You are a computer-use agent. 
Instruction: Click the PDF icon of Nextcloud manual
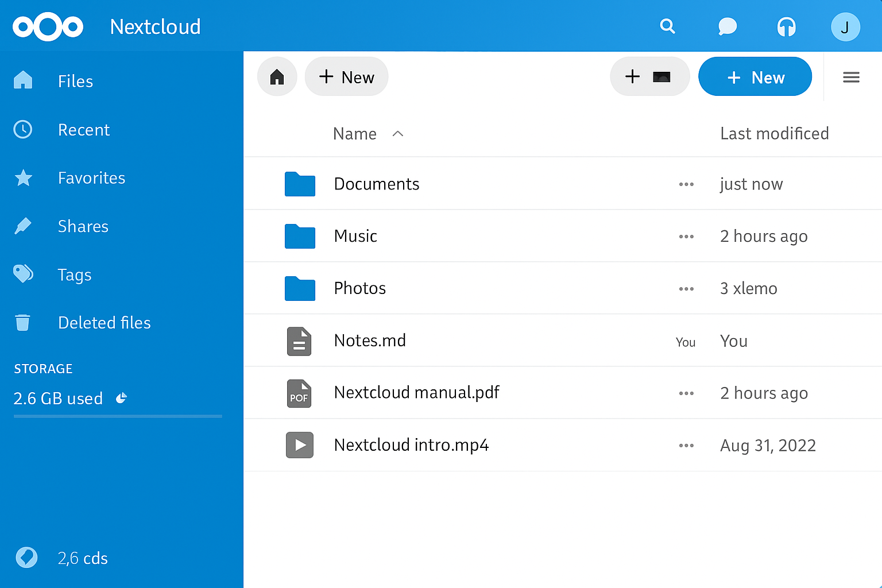[299, 393]
